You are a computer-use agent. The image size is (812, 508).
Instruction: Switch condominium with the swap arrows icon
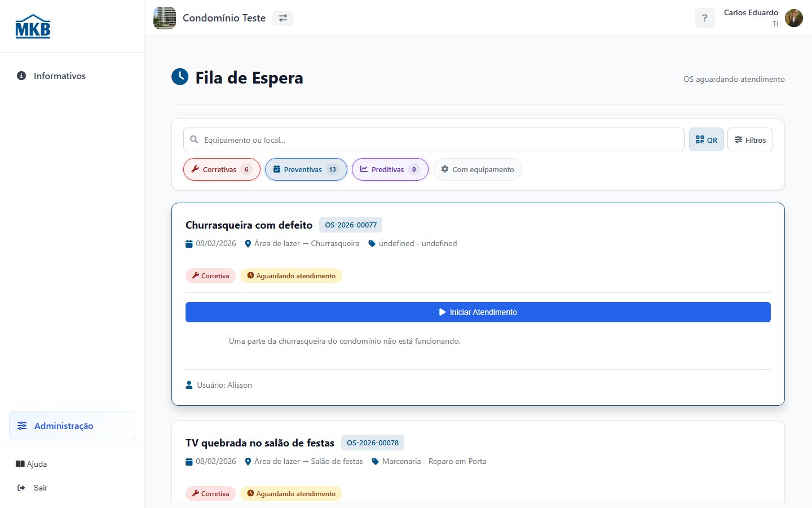[283, 18]
